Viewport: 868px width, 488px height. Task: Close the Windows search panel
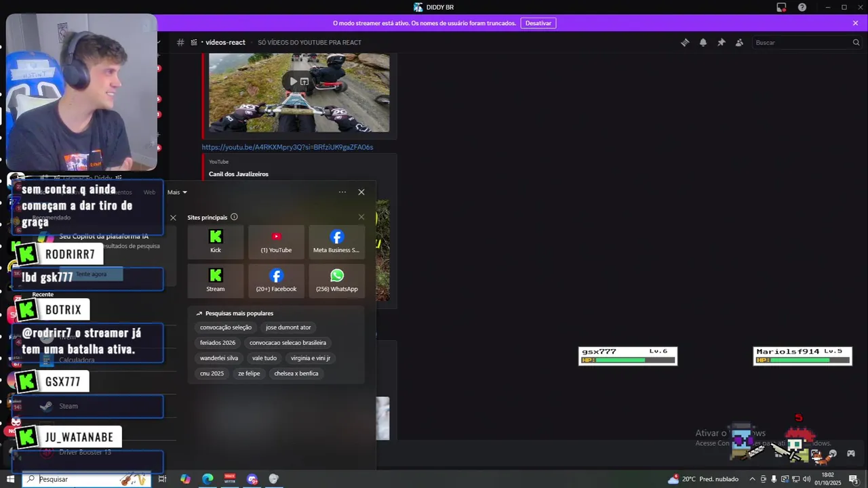tap(361, 192)
